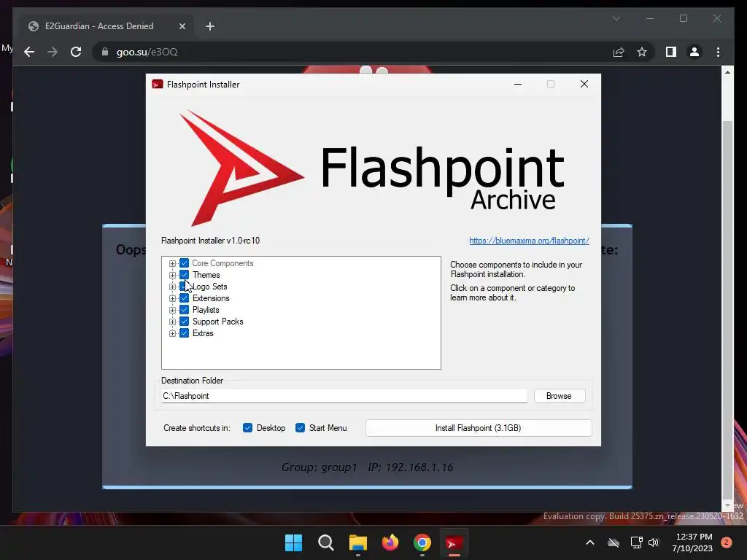Select the Playlists label in the tree
The width and height of the screenshot is (747, 560).
tap(205, 310)
